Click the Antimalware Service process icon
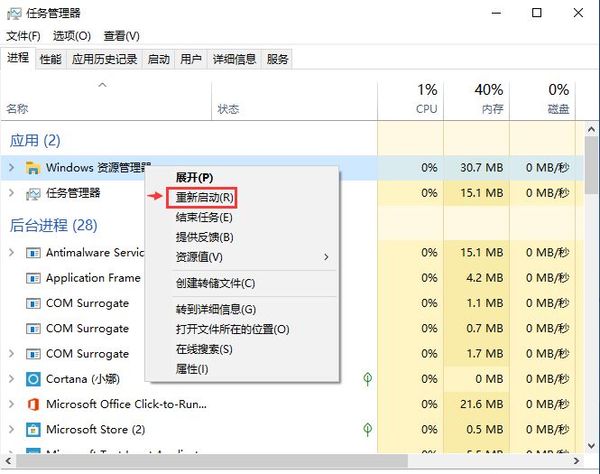600x474 pixels. (32, 253)
